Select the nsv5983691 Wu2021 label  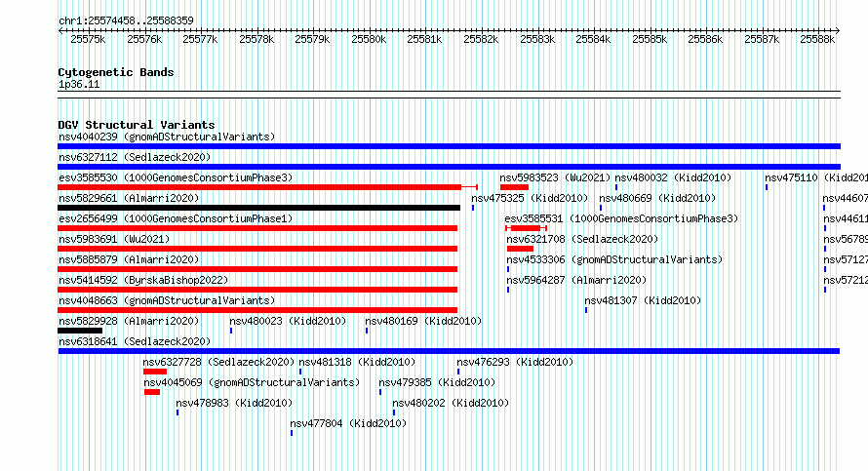[114, 239]
